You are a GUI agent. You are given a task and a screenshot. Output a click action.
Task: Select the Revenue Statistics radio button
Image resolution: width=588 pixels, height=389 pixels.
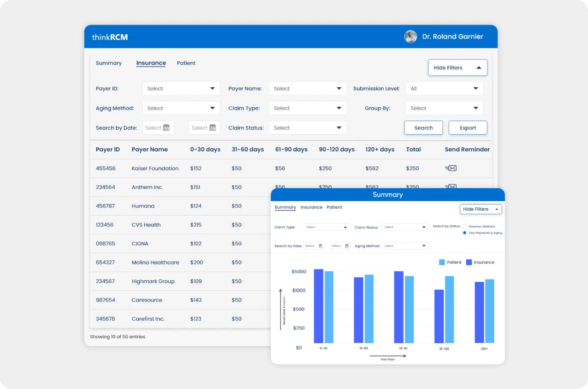point(464,226)
